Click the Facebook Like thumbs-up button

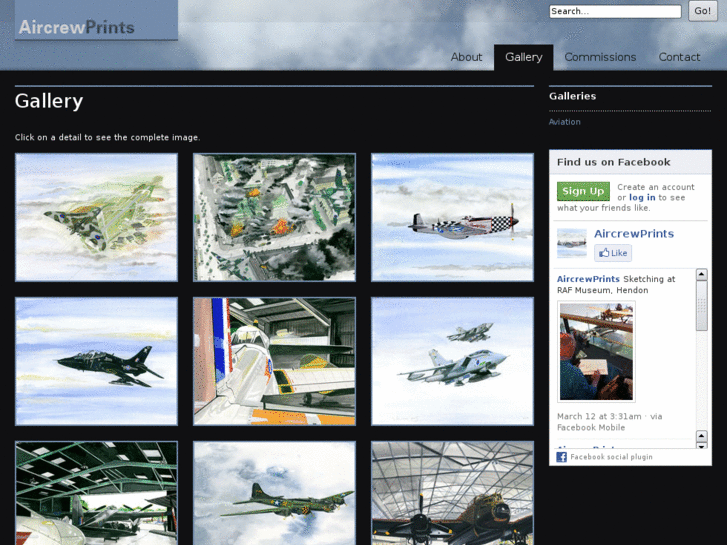pyautogui.click(x=613, y=253)
